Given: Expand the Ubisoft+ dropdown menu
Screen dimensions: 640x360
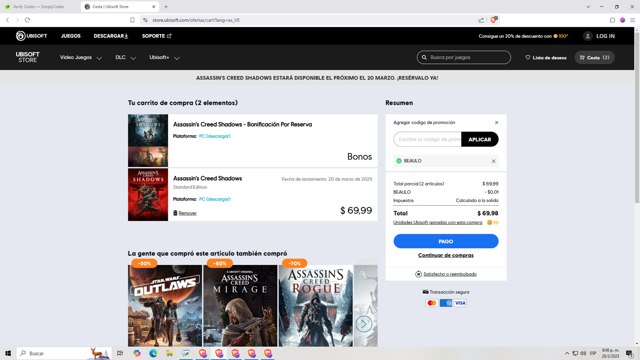Looking at the screenshot, I should [x=164, y=58].
